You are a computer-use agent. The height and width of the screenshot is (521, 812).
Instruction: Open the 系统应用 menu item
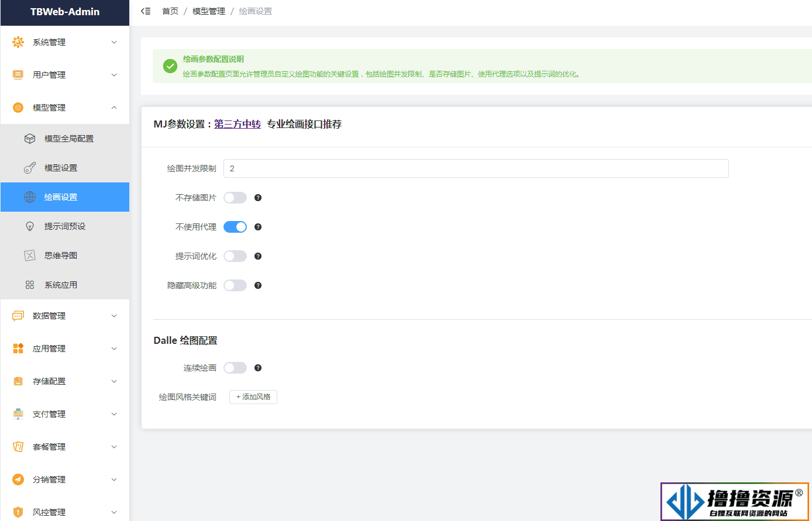(65, 285)
